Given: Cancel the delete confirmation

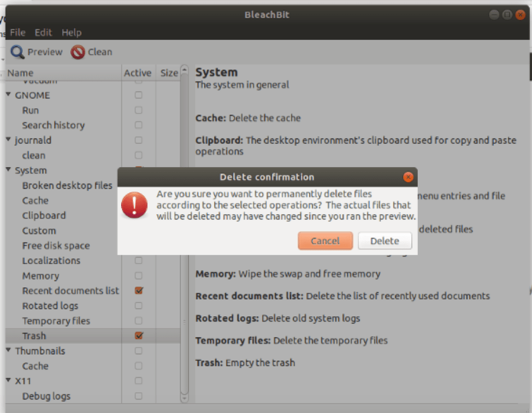Looking at the screenshot, I should tap(325, 240).
